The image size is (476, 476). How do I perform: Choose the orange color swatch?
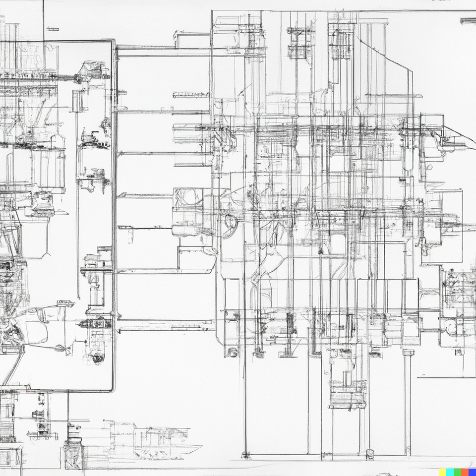point(465,472)
